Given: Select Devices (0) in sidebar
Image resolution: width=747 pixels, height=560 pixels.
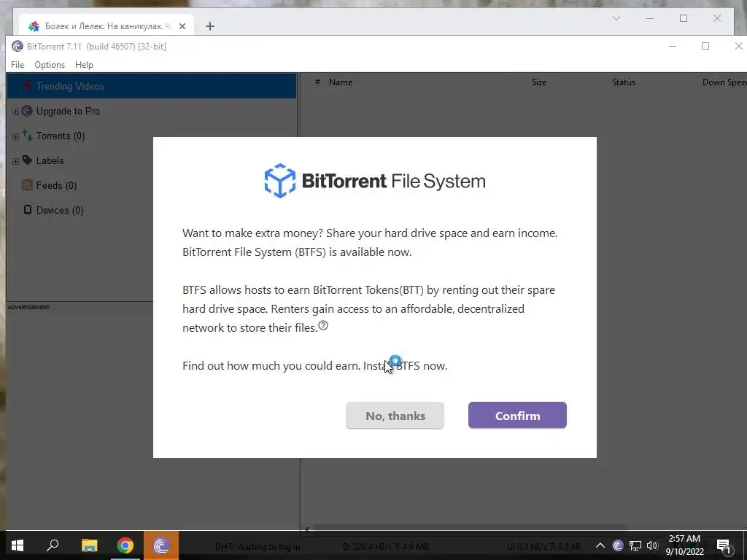Looking at the screenshot, I should (60, 210).
